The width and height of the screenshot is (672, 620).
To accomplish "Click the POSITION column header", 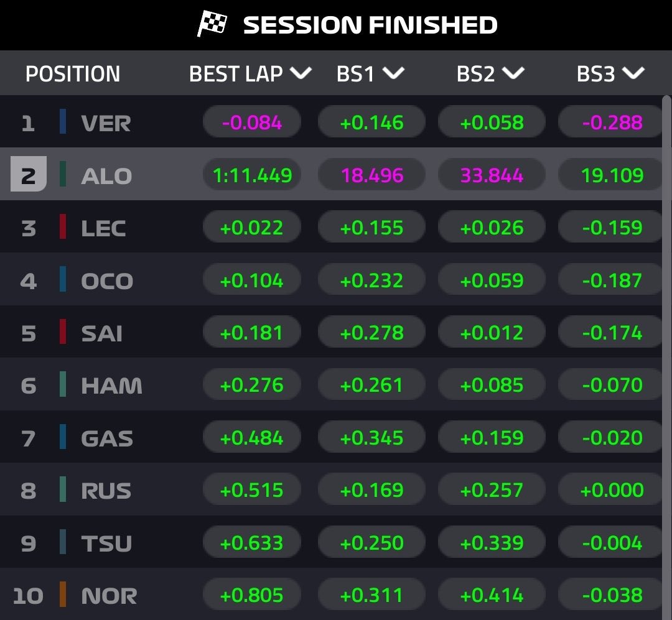I will [x=73, y=74].
